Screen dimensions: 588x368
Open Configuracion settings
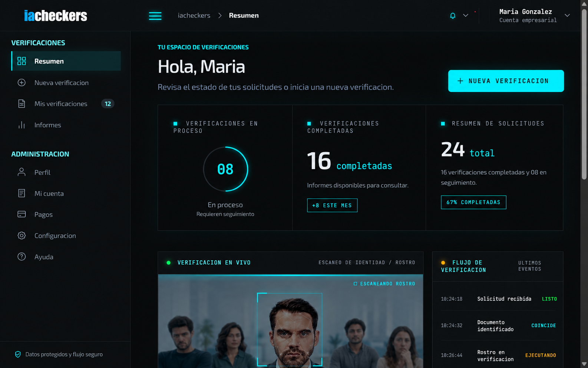pos(66,236)
